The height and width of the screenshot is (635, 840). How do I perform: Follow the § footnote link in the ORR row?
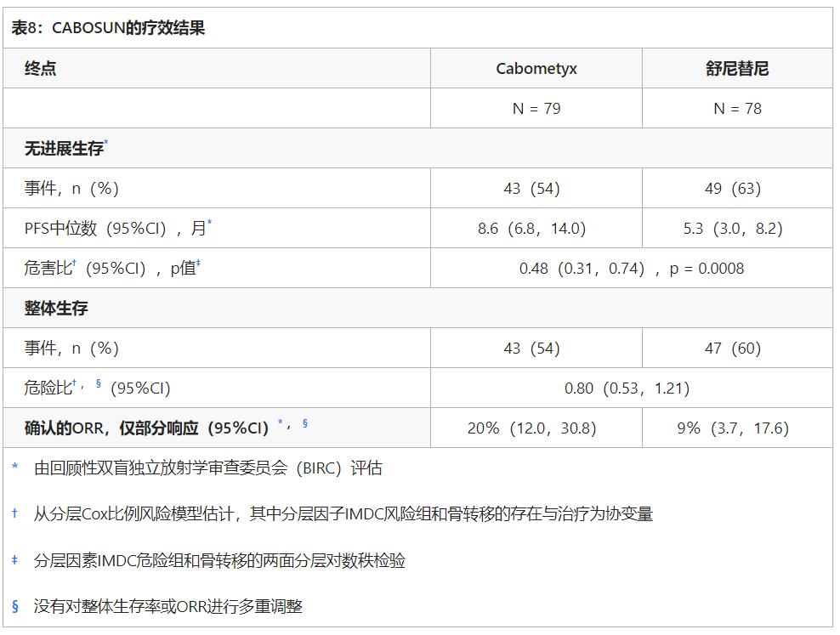coord(305,423)
